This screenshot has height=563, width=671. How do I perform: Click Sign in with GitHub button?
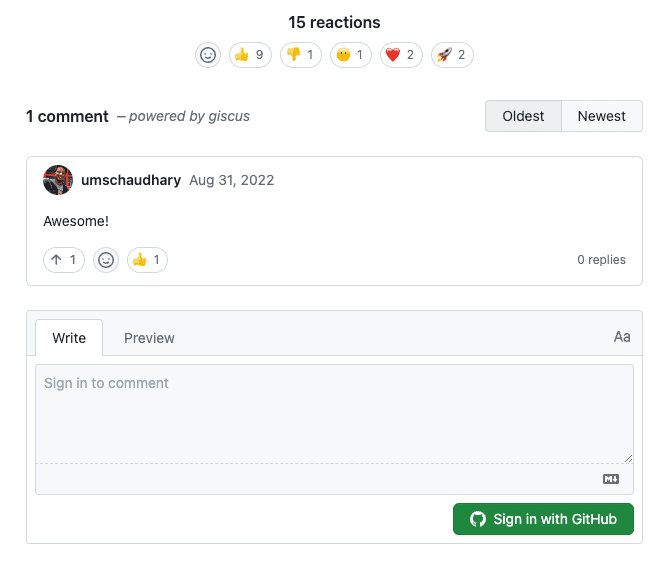pyautogui.click(x=543, y=519)
